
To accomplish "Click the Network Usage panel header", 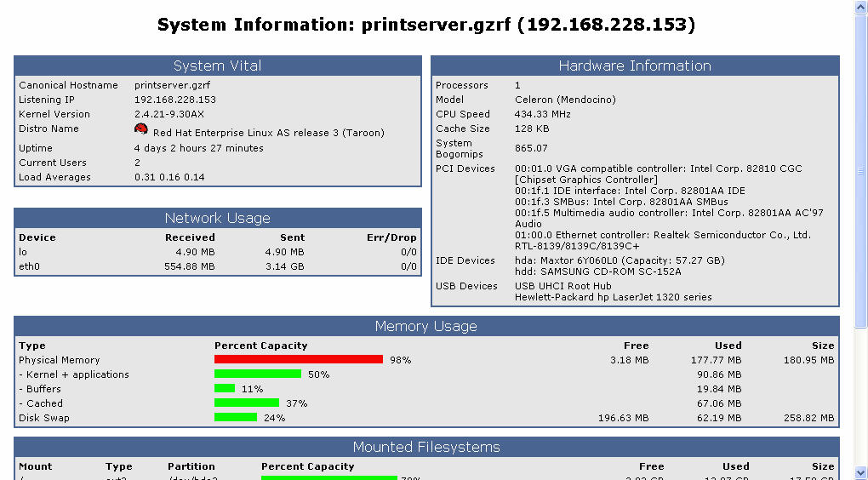I will 217,219.
